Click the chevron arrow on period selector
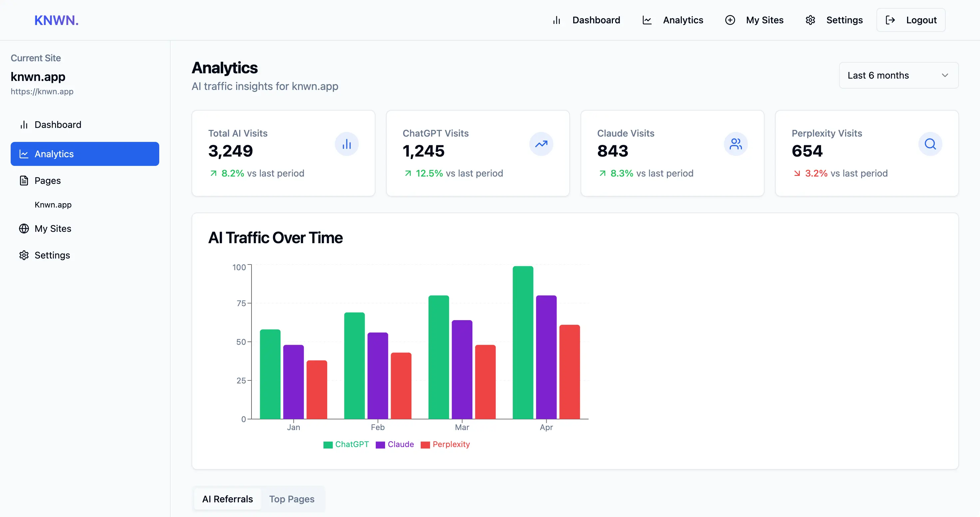The width and height of the screenshot is (980, 517). coord(945,75)
